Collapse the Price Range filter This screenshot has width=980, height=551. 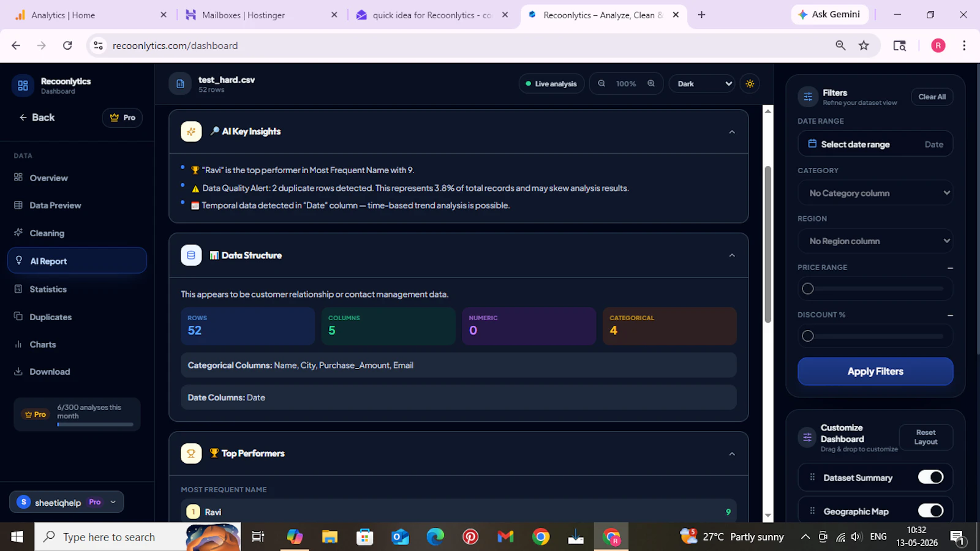coord(950,268)
